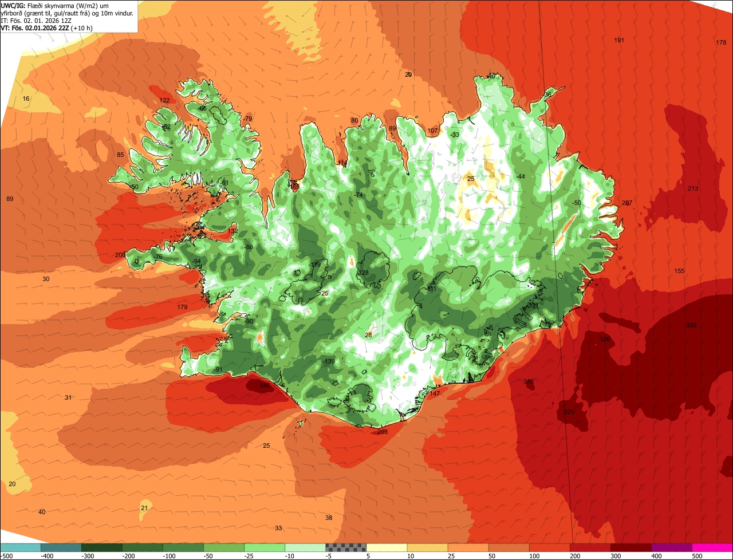733x560 pixels.
Task: Click the legend swatch between -500 and -400
Action: [20, 547]
